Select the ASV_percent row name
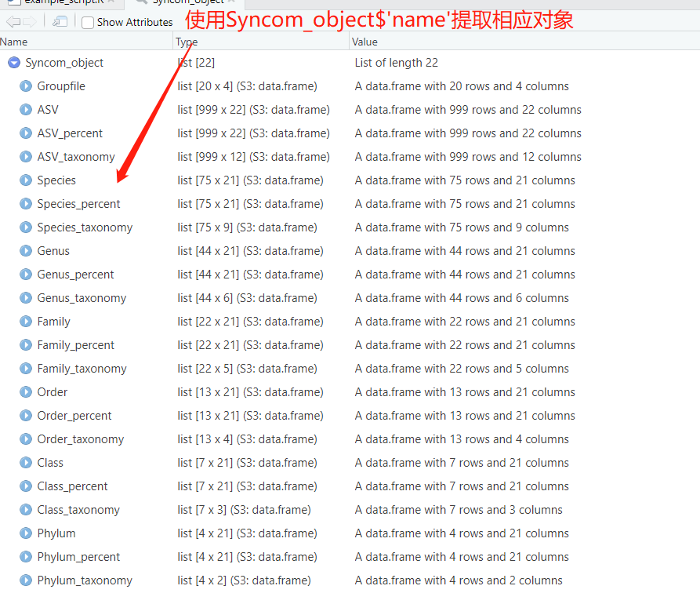 [x=70, y=133]
